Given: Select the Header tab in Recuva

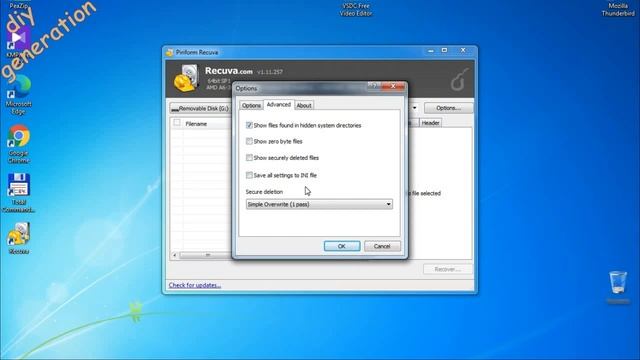Looking at the screenshot, I should [430, 122].
